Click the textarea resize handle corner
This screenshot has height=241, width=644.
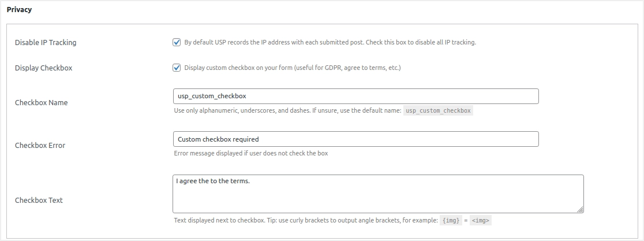pos(580,209)
